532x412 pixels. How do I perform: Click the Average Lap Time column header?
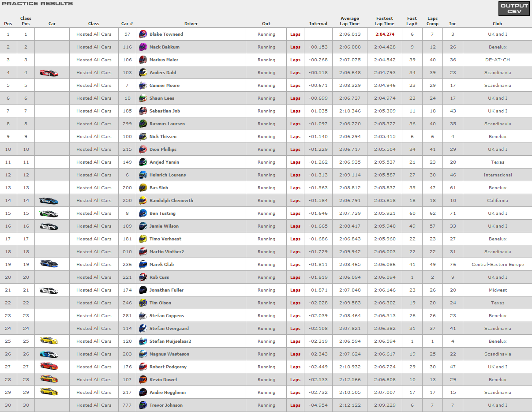[x=350, y=21]
